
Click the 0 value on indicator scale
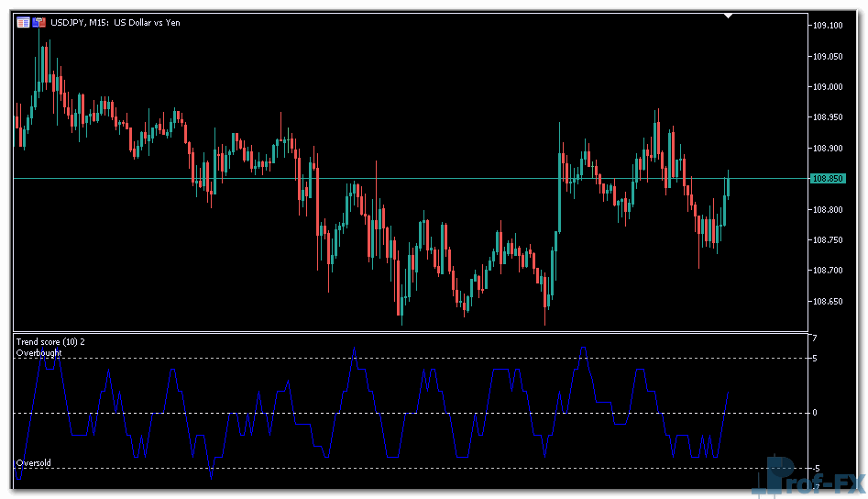click(814, 413)
